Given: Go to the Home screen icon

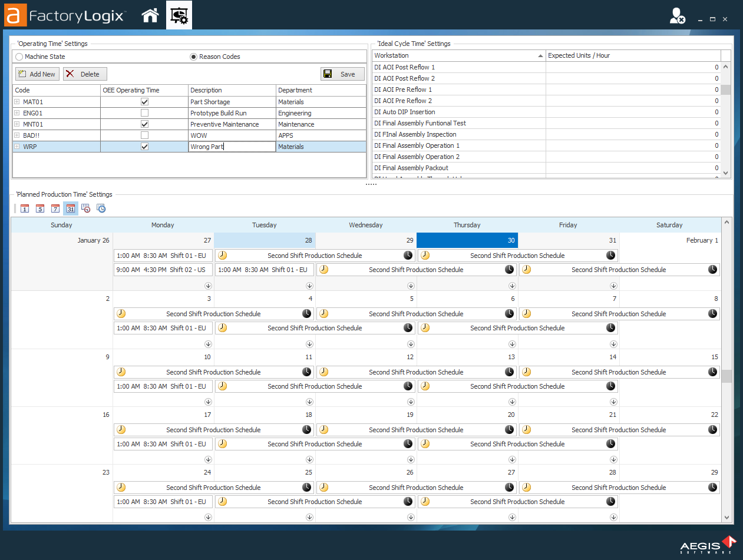Looking at the screenshot, I should (150, 16).
